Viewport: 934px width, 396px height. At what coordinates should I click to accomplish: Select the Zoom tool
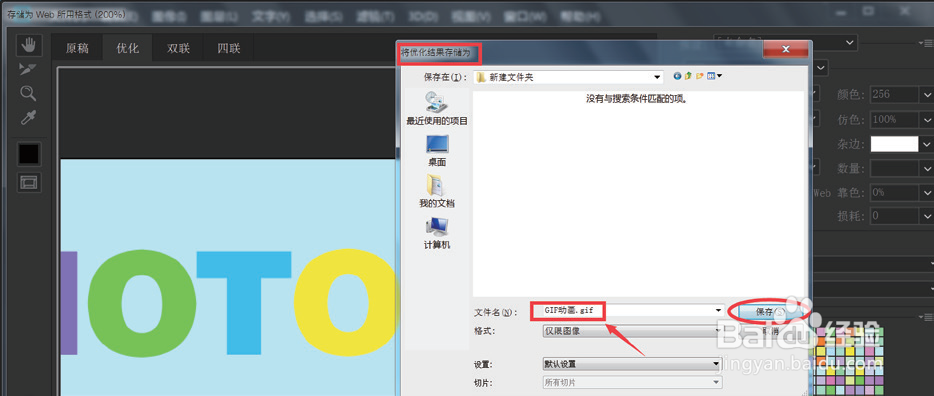[28, 93]
